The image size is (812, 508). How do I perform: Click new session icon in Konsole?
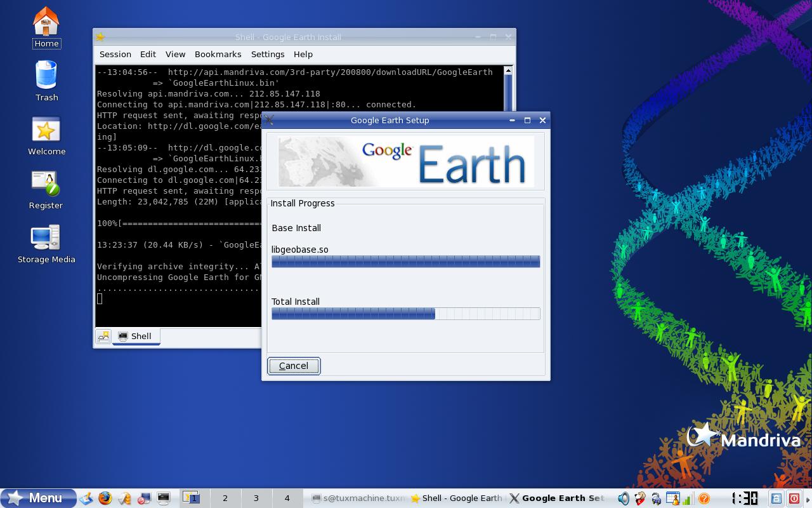click(x=103, y=337)
